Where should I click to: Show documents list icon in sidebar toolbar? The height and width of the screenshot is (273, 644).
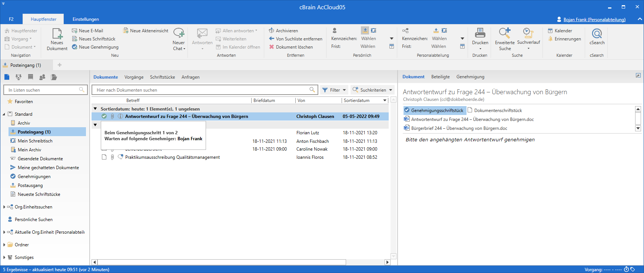7,77
